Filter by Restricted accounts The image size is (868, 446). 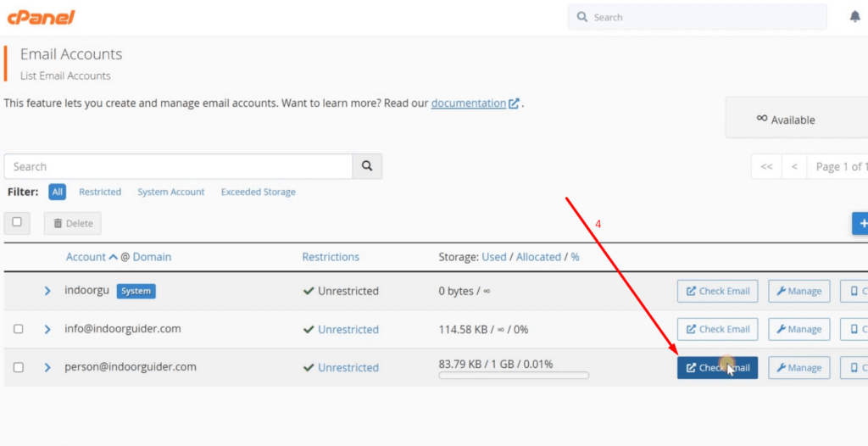[100, 192]
